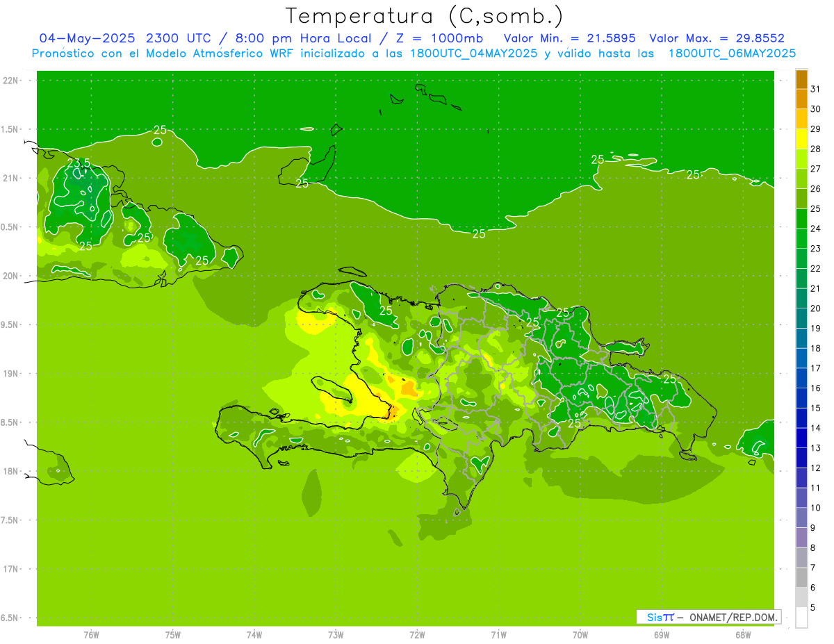Click the "68W" longitude axis label
This screenshot has width=834, height=644.
pyautogui.click(x=743, y=635)
